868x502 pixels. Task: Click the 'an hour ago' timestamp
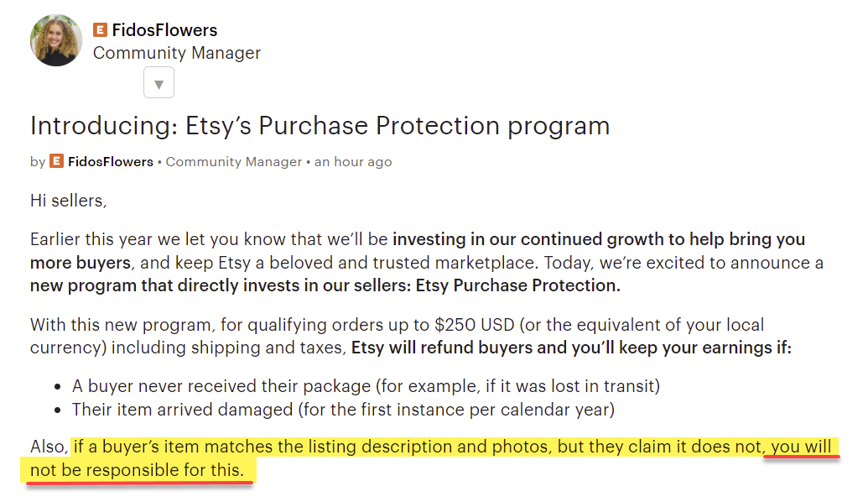pyautogui.click(x=353, y=162)
